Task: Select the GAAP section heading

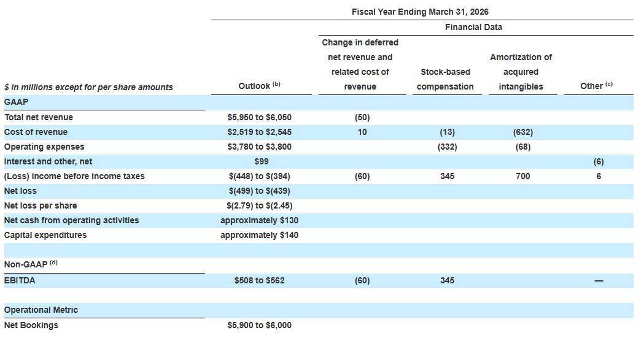Action: (x=16, y=102)
